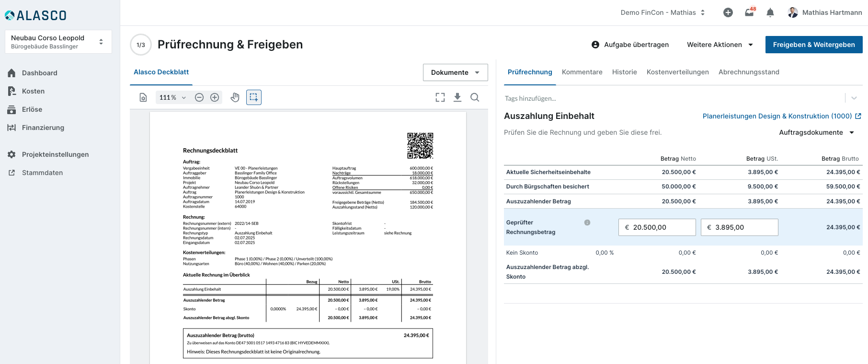Zoom out the PDF document viewer

point(199,97)
